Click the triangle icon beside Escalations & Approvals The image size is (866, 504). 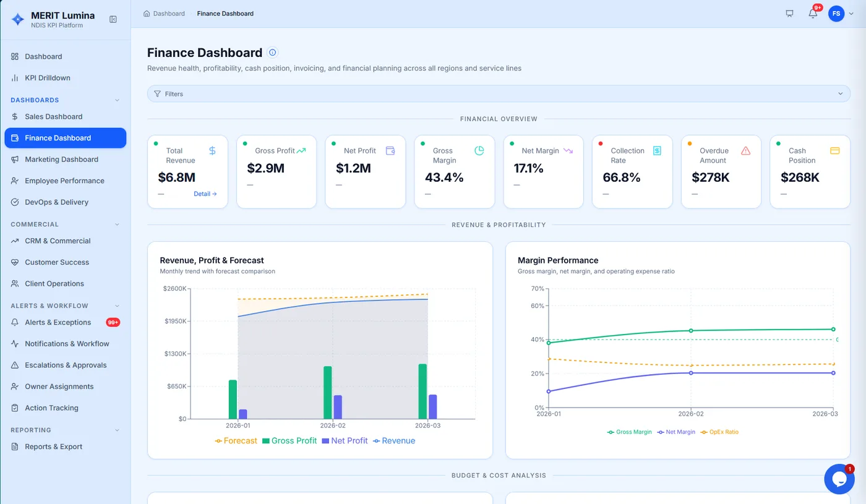pos(15,365)
